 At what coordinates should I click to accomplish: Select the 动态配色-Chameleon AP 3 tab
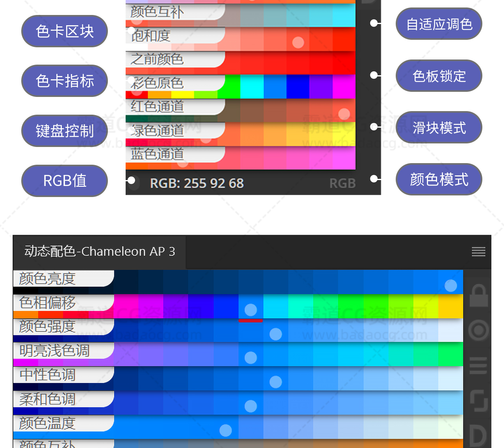point(100,251)
